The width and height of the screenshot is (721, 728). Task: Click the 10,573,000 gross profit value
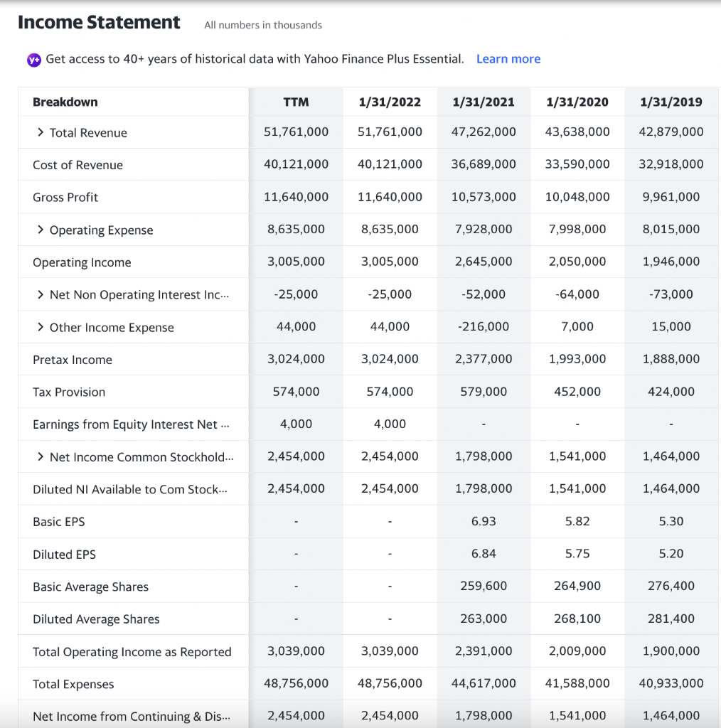pyautogui.click(x=484, y=197)
